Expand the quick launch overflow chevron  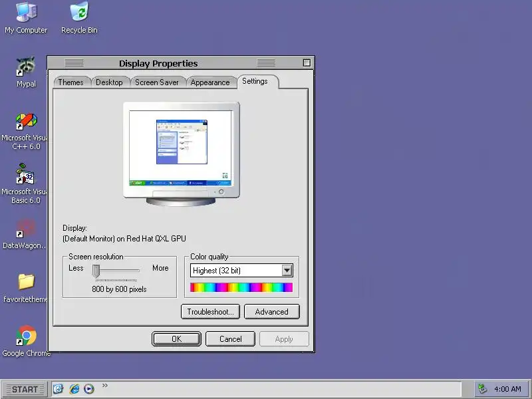(x=105, y=385)
